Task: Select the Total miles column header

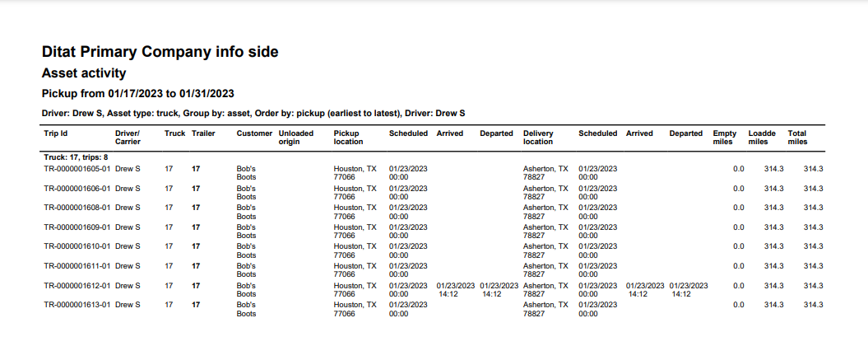Action: point(797,138)
